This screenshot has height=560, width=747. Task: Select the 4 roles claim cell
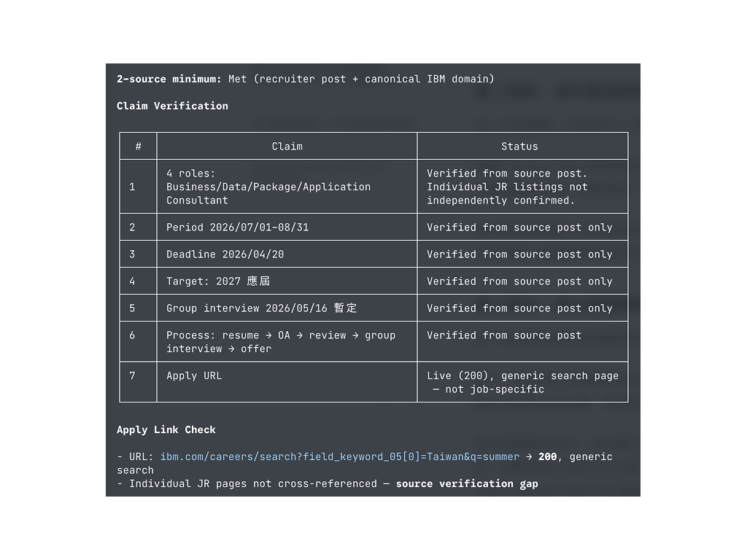[x=268, y=187]
